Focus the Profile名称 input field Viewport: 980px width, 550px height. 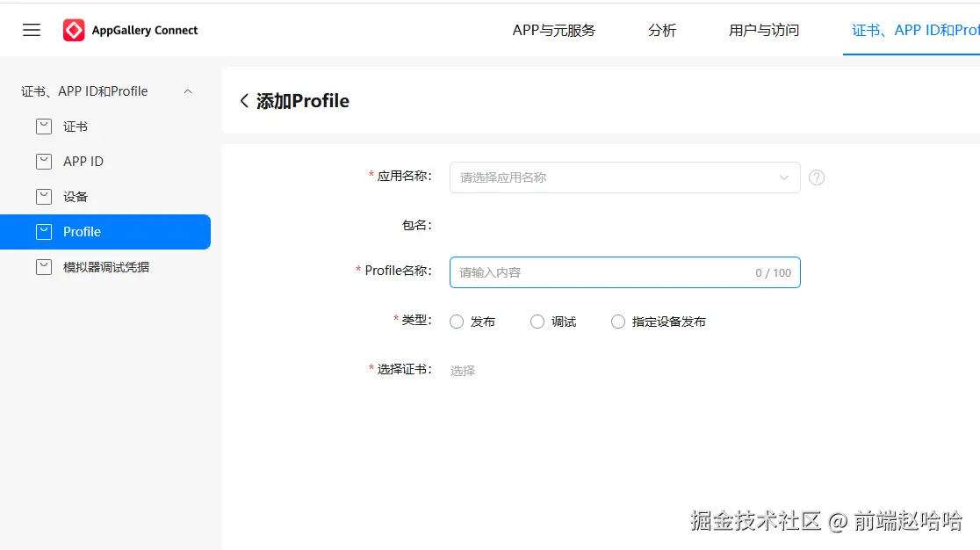pyautogui.click(x=625, y=272)
